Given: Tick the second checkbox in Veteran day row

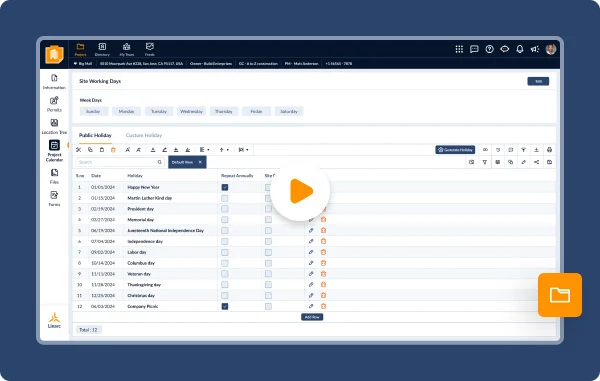Looking at the screenshot, I should click(x=268, y=274).
